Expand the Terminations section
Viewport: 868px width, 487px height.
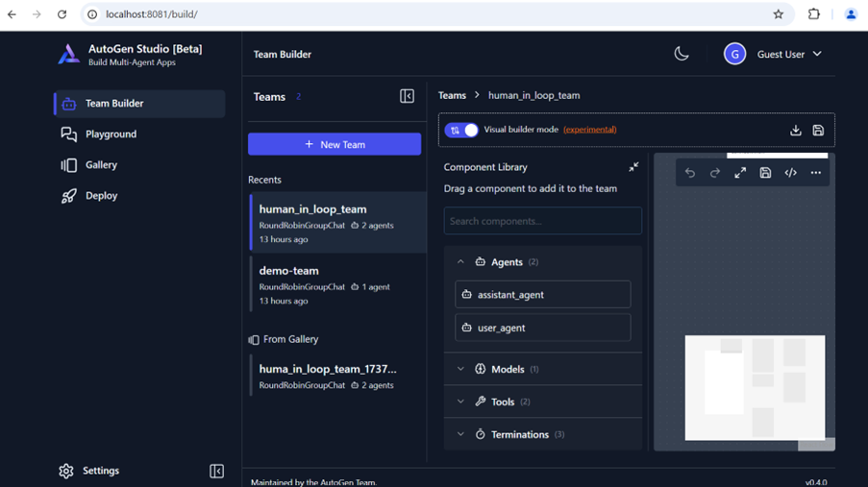pos(542,434)
